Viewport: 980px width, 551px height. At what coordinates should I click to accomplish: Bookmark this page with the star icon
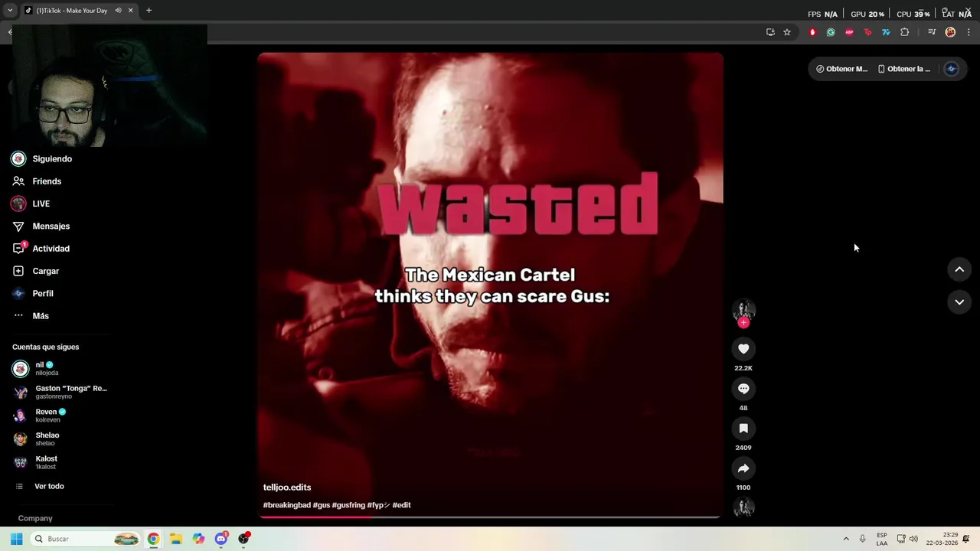(786, 32)
